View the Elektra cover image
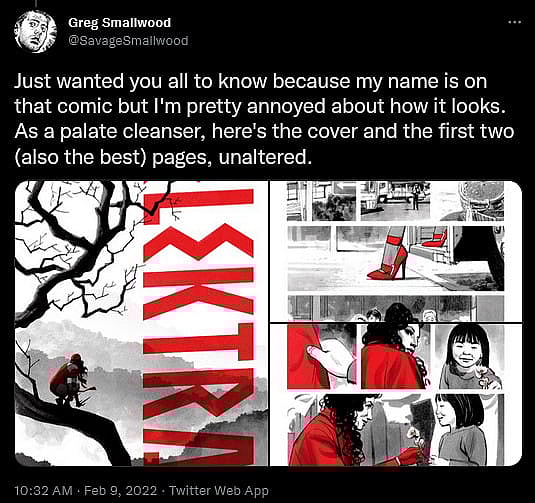This screenshot has height=503, width=535. click(141, 324)
